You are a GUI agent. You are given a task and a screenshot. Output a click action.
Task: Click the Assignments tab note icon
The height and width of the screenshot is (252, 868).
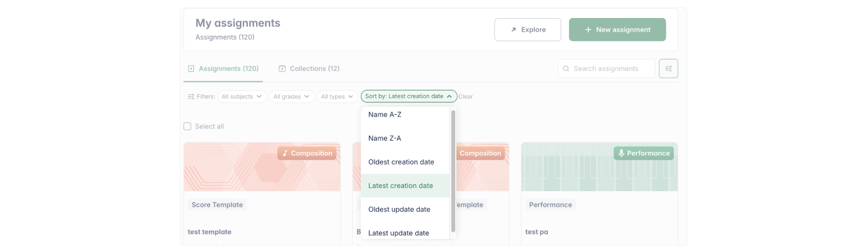pos(191,69)
